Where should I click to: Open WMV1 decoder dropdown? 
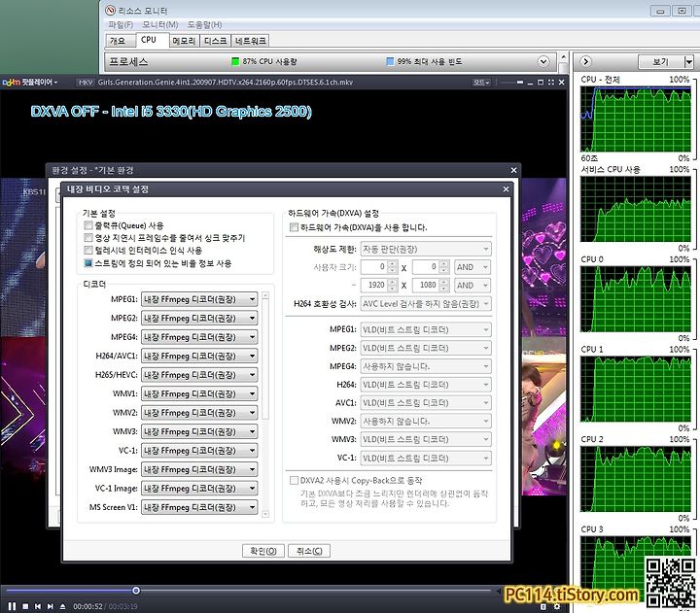199,393
